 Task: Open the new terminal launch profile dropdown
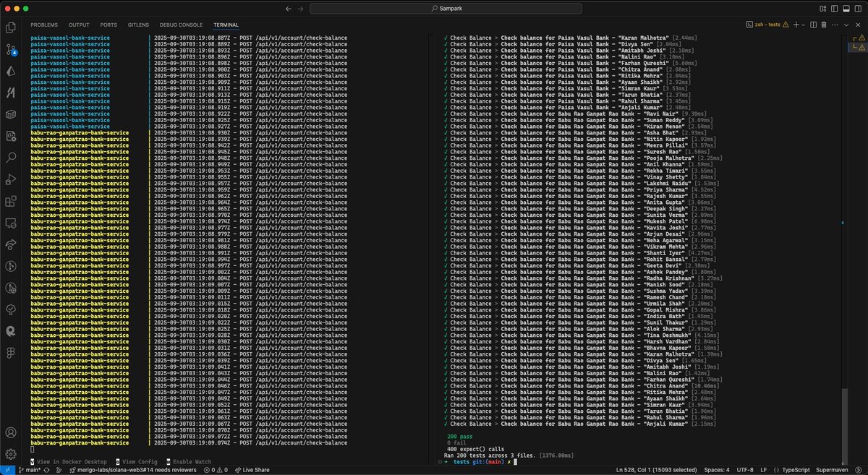[x=804, y=25]
